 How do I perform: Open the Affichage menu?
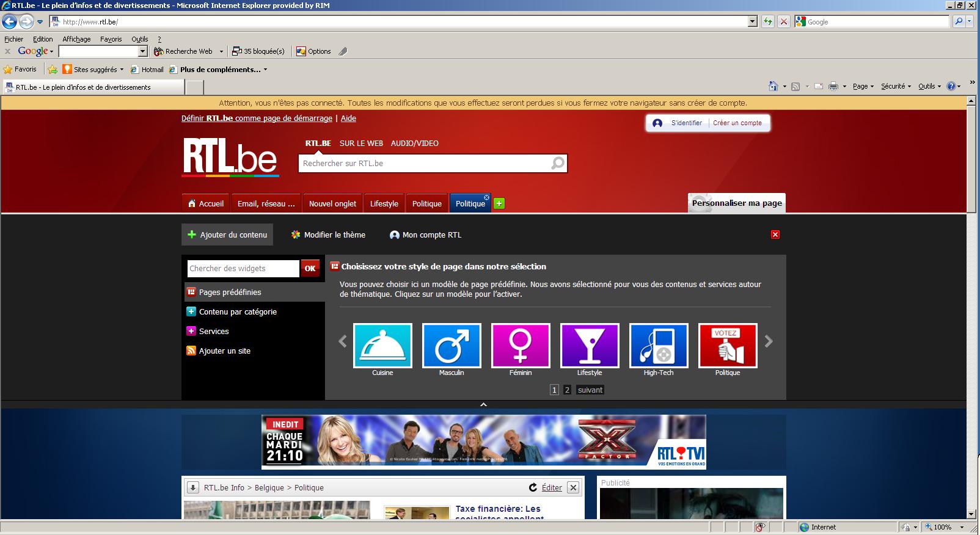pyautogui.click(x=76, y=39)
